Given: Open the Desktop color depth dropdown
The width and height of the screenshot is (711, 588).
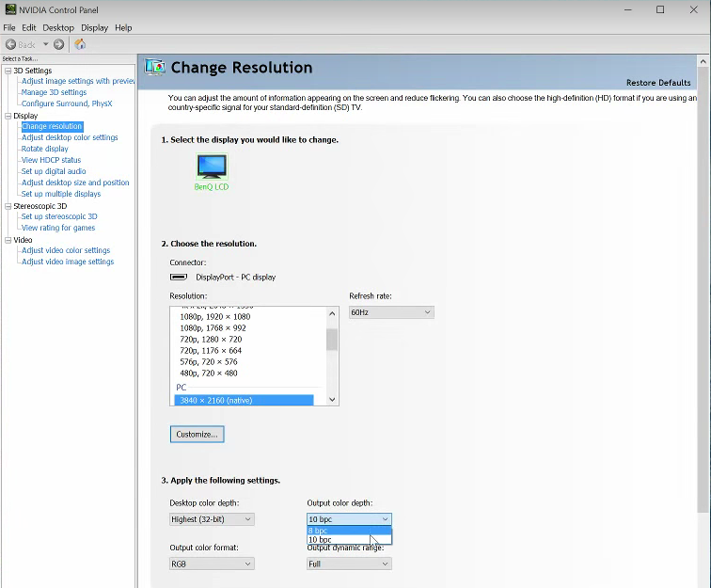Looking at the screenshot, I should tap(212, 519).
